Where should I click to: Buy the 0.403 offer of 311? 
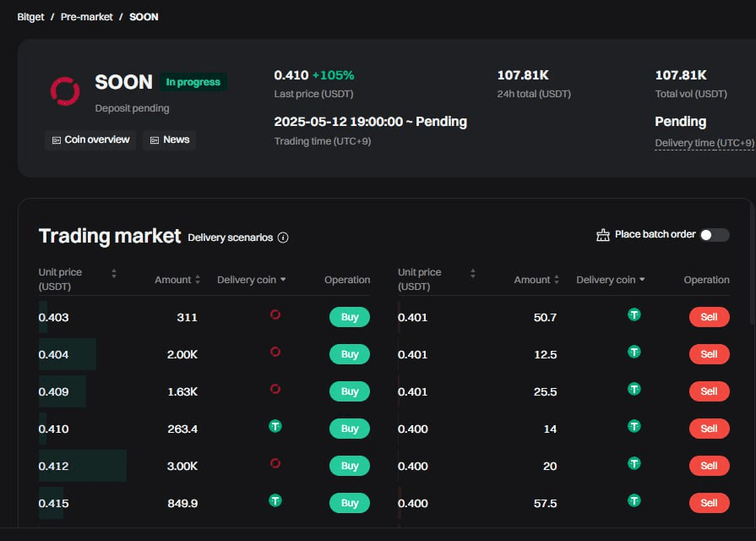(350, 317)
